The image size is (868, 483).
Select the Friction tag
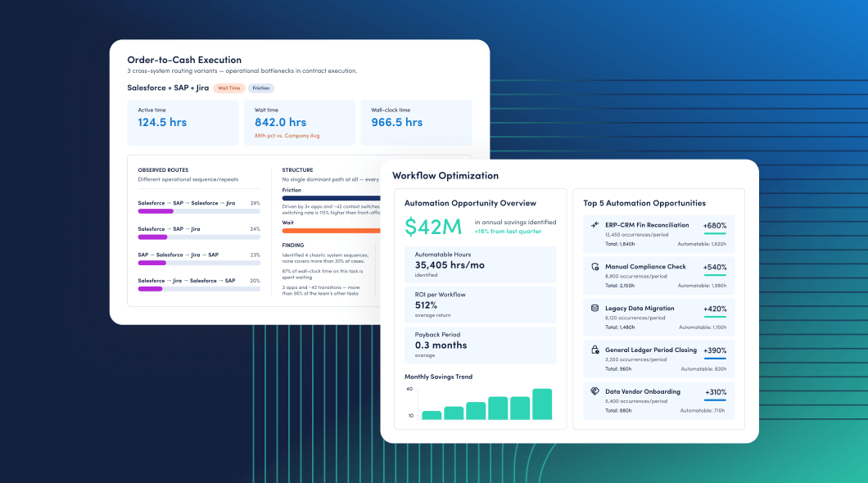260,88
